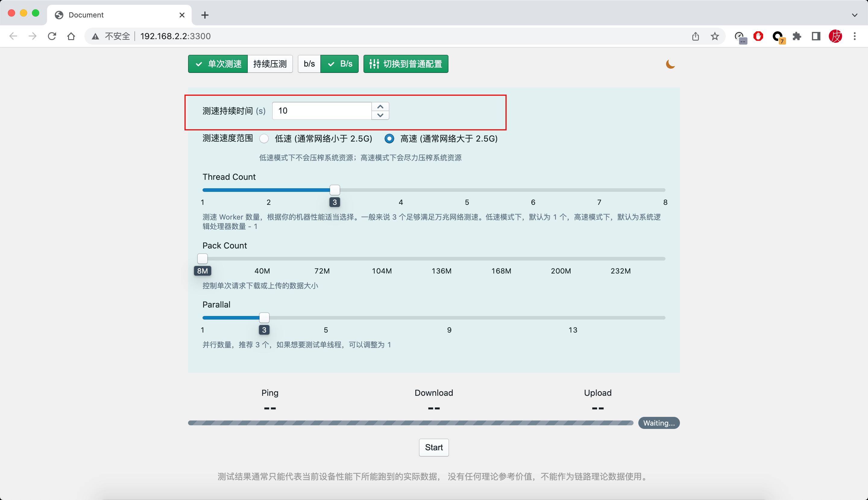
Task: Open the AdBlock stop-hand extension icon
Action: tap(758, 36)
